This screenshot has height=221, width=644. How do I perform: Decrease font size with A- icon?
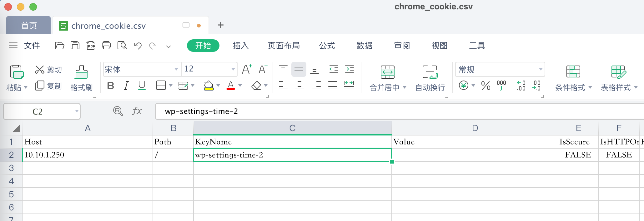click(x=263, y=69)
